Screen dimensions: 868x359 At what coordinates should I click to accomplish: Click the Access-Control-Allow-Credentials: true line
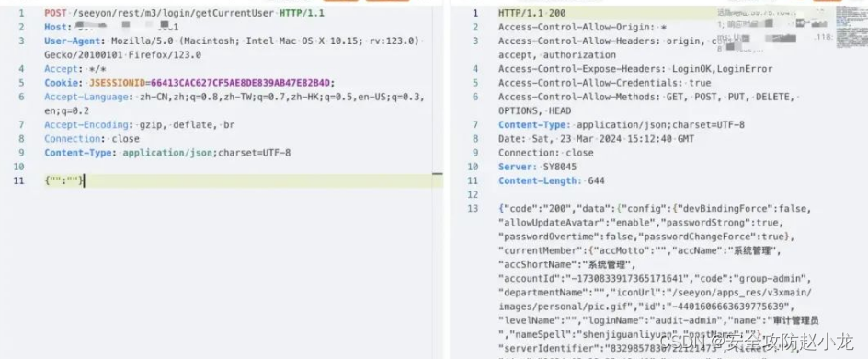tap(604, 83)
